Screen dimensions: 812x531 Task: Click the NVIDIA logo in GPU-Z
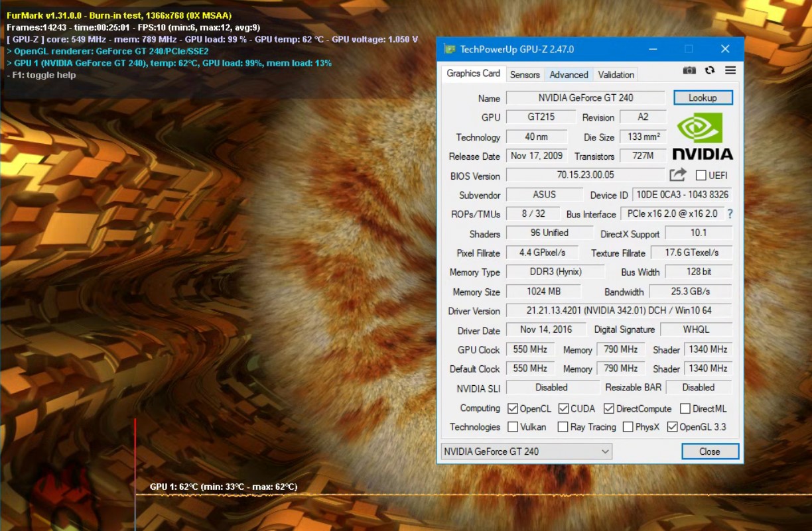(x=703, y=137)
